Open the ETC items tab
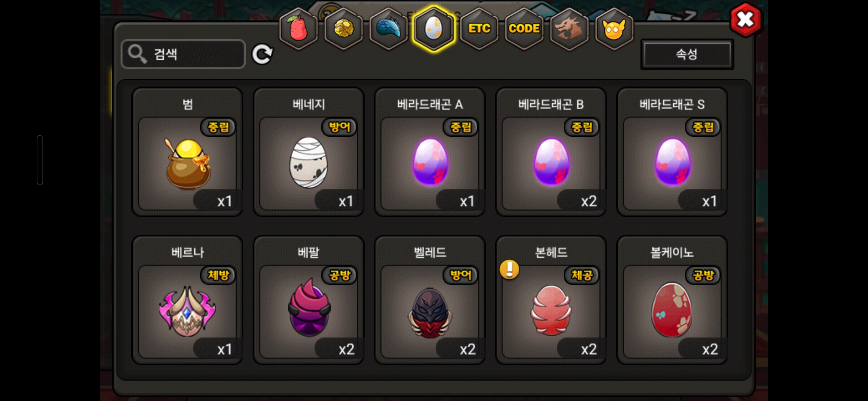 click(479, 29)
